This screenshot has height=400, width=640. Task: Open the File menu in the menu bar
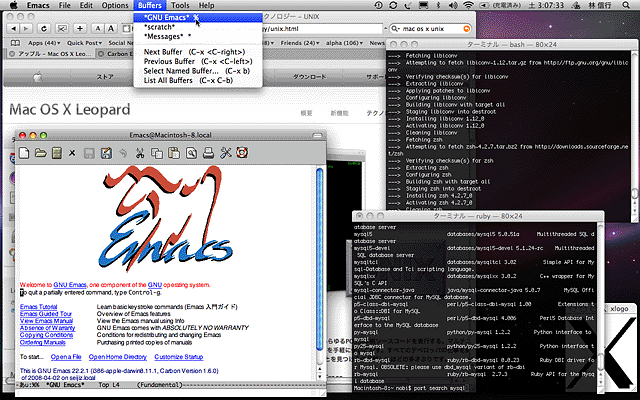point(64,5)
